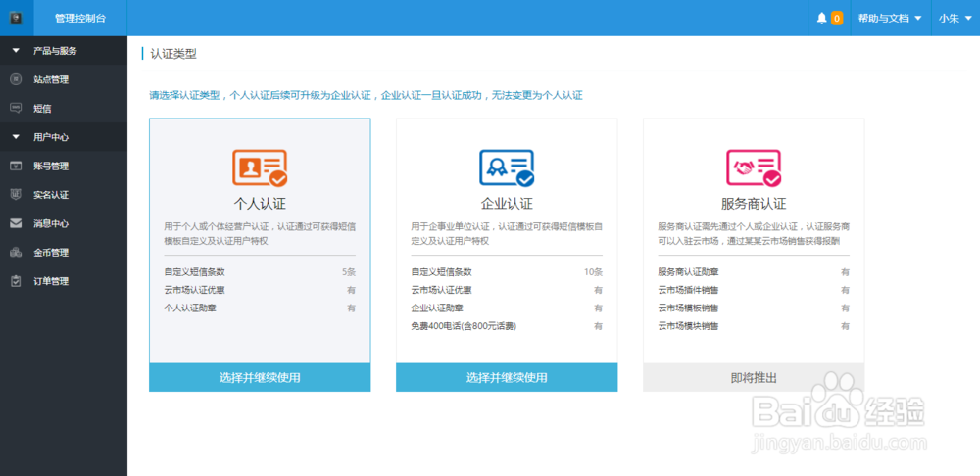
Task: Click 服务商认证勋章 row
Action: click(754, 272)
